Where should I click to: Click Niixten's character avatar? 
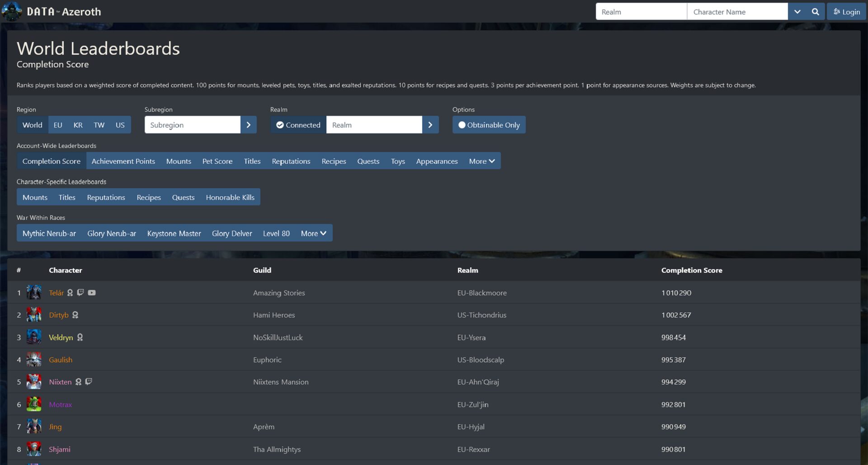coord(34,382)
